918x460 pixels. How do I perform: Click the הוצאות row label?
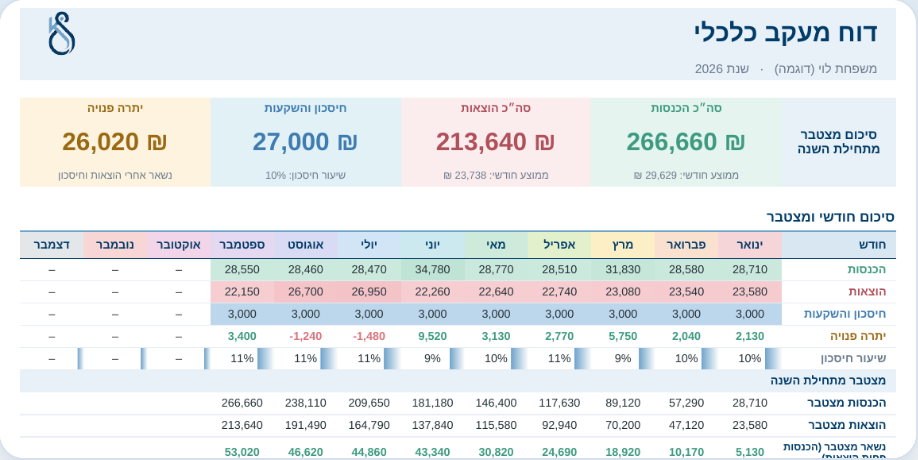point(867,291)
